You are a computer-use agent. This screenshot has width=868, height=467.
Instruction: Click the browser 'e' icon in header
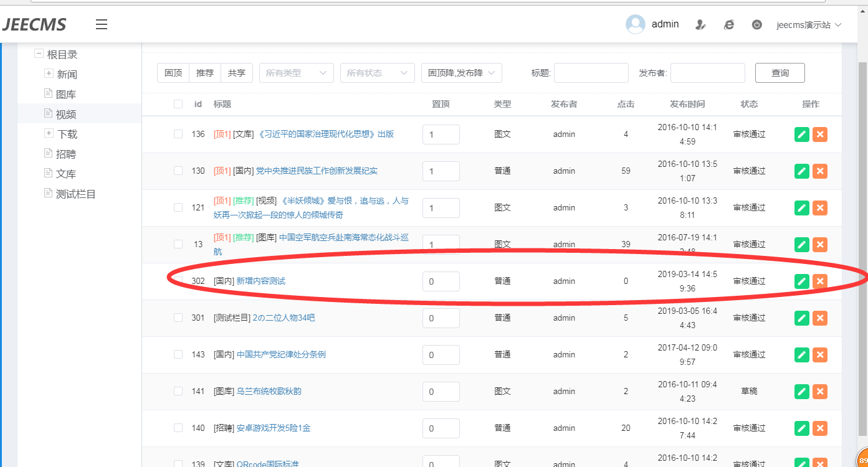pyautogui.click(x=728, y=25)
